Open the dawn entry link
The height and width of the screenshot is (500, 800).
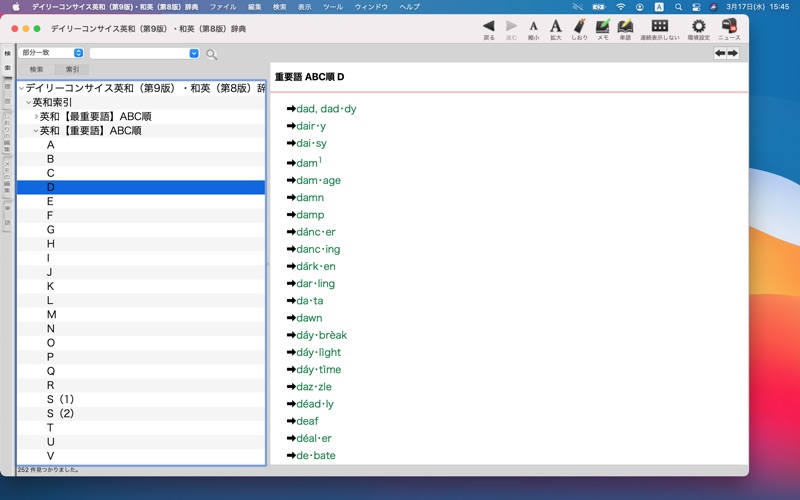click(x=309, y=318)
